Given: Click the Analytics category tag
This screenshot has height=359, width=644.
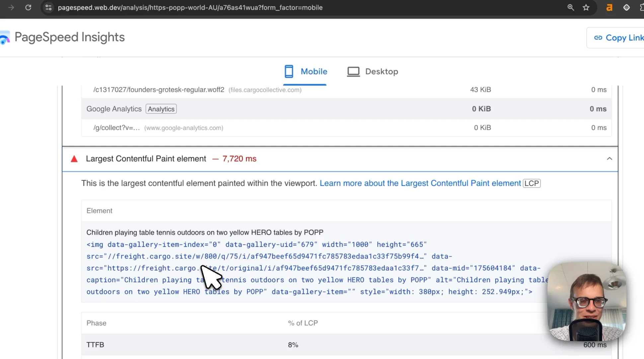Looking at the screenshot, I should [161, 109].
